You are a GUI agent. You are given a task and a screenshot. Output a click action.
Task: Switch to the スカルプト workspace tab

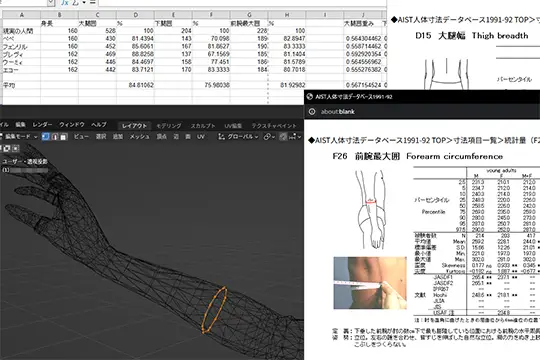[203, 126]
